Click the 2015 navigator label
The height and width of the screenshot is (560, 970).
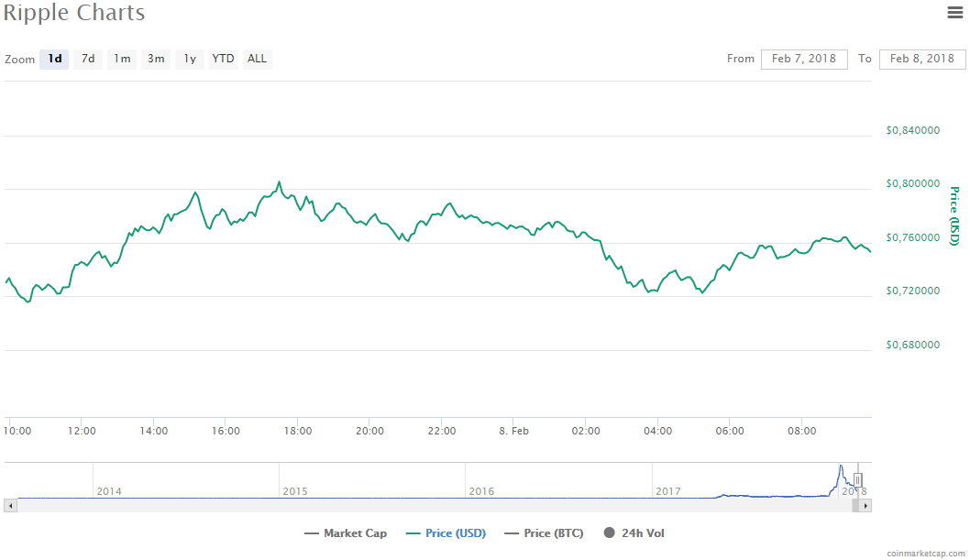click(295, 491)
